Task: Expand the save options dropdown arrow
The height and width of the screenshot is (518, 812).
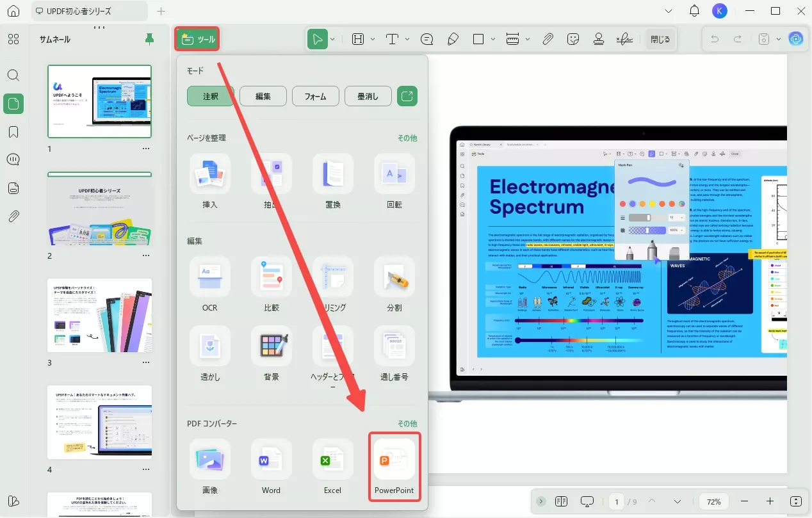Action: 778,39
